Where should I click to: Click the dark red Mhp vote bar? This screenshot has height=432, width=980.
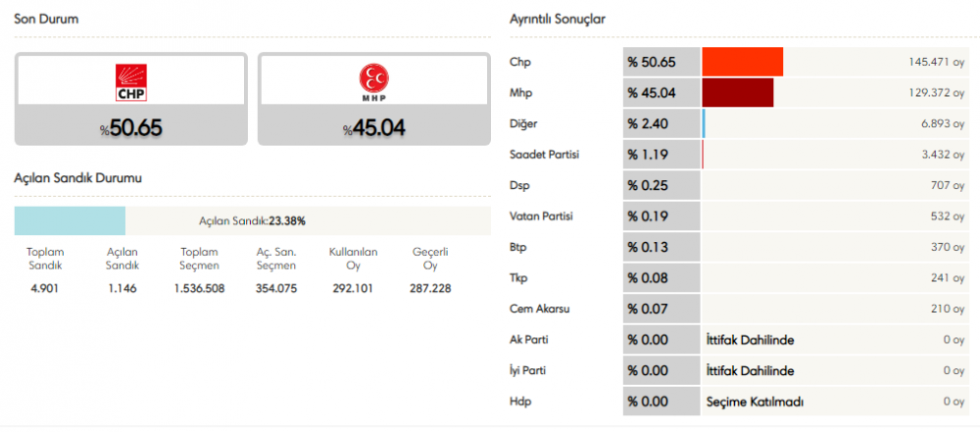click(738, 92)
